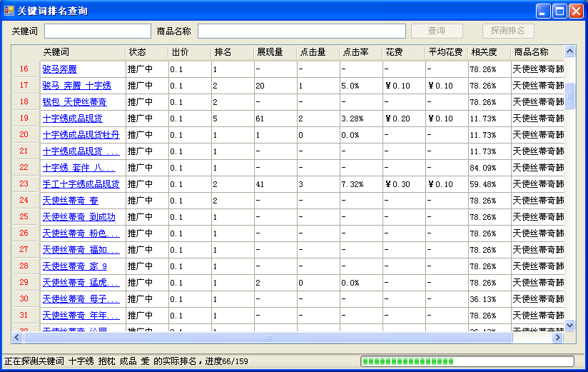Open the keyword link 天使丝蒂奇 春
The image size is (588, 372).
[71, 201]
